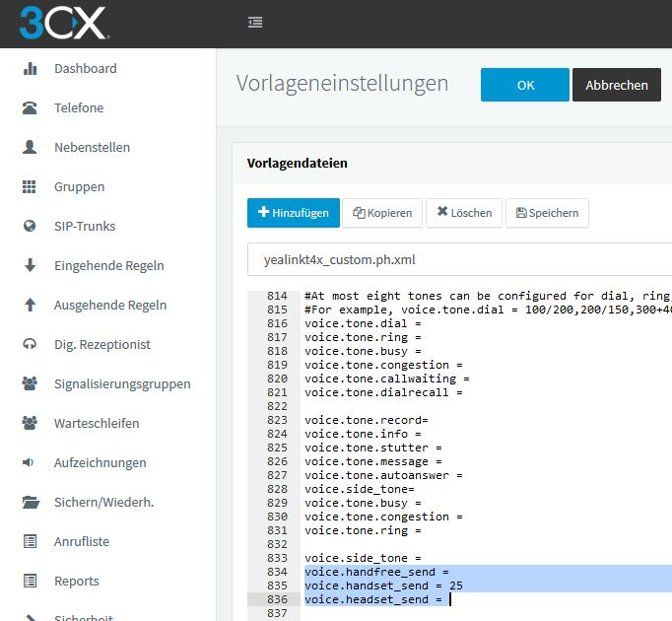The width and height of the screenshot is (672, 621).
Task: Click the Löschen button
Action: (x=464, y=213)
